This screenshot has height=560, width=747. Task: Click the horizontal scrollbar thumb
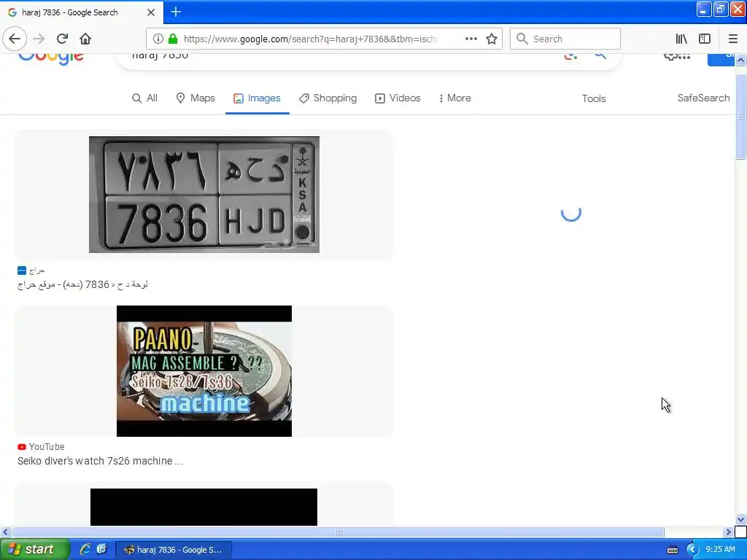coord(338,532)
